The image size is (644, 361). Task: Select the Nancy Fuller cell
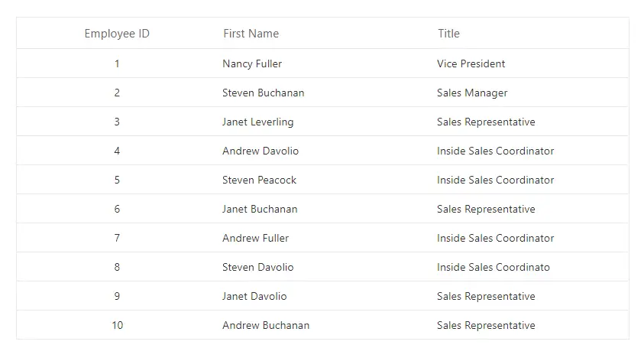tap(252, 64)
